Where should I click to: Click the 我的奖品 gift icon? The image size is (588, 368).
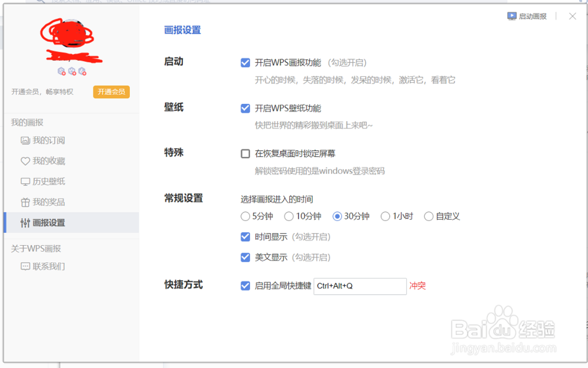click(25, 202)
